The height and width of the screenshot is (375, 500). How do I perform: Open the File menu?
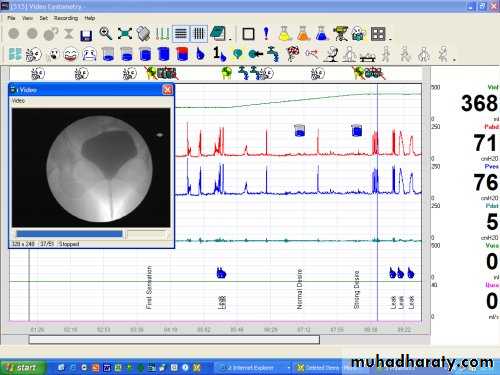[x=11, y=18]
